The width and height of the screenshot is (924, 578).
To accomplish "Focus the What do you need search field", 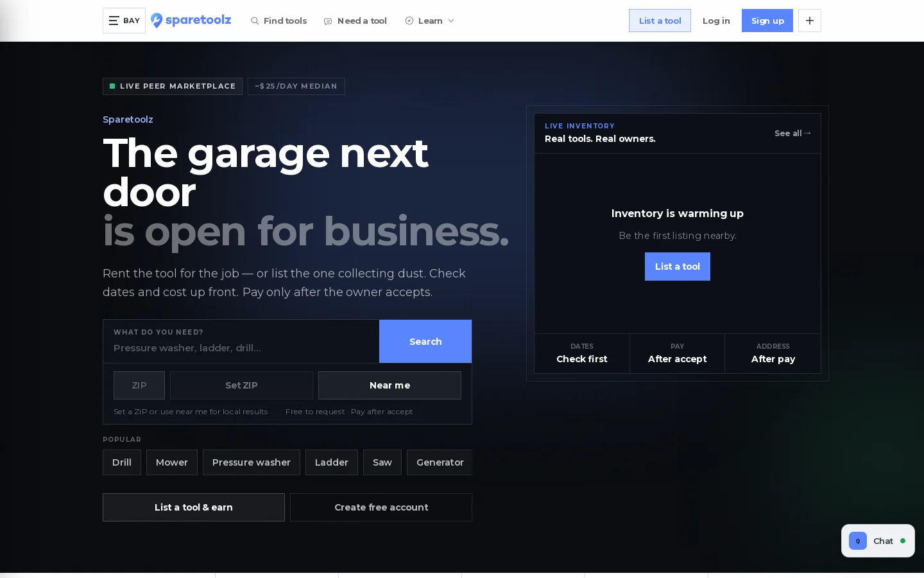I will click(241, 342).
